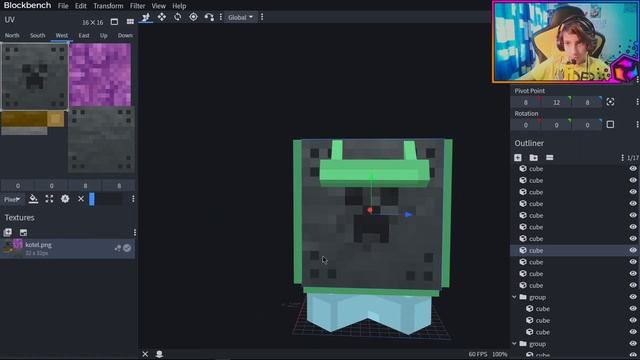
Task: Select the kotel.png texture entry
Action: [x=68, y=248]
